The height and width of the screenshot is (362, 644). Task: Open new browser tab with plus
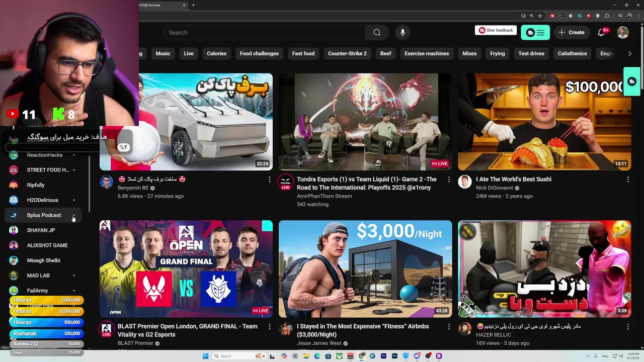(x=193, y=5)
